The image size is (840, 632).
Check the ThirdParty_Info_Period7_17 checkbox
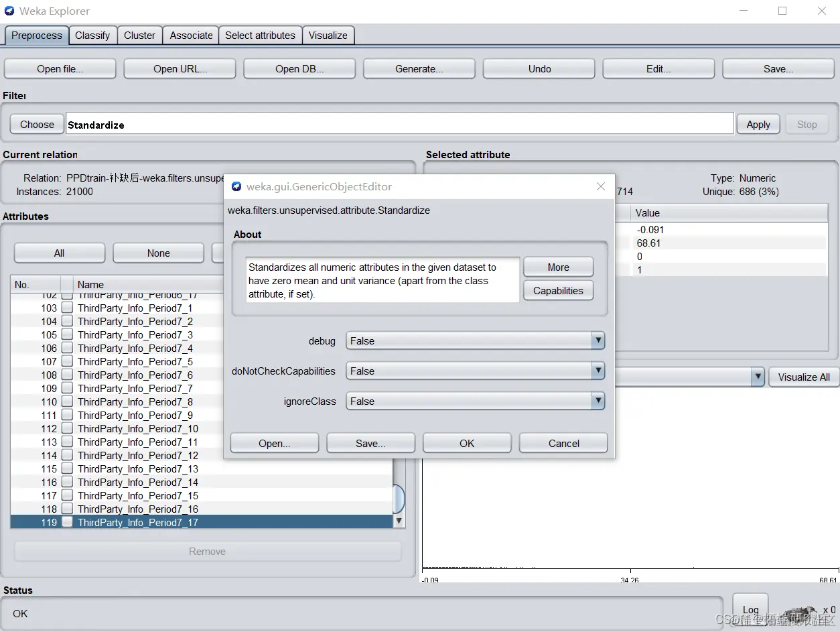[67, 522]
